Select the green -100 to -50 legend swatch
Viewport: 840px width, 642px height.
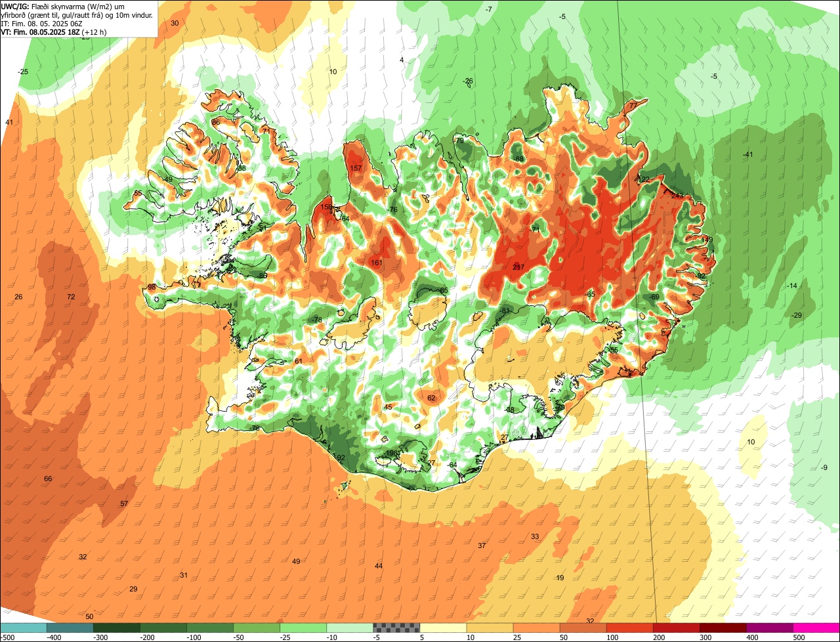coord(210,628)
